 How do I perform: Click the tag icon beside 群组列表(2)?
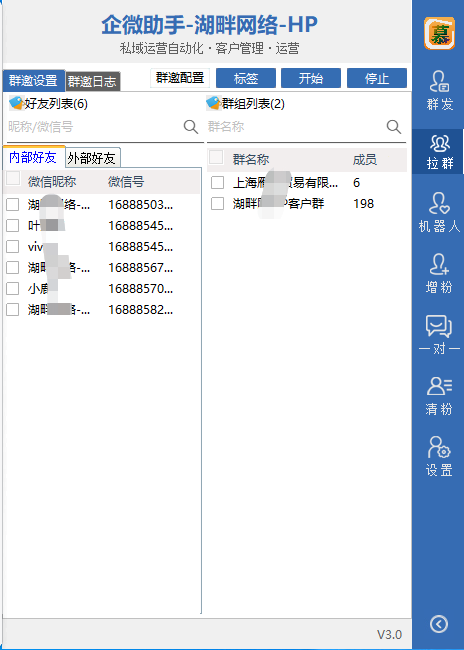click(213, 103)
